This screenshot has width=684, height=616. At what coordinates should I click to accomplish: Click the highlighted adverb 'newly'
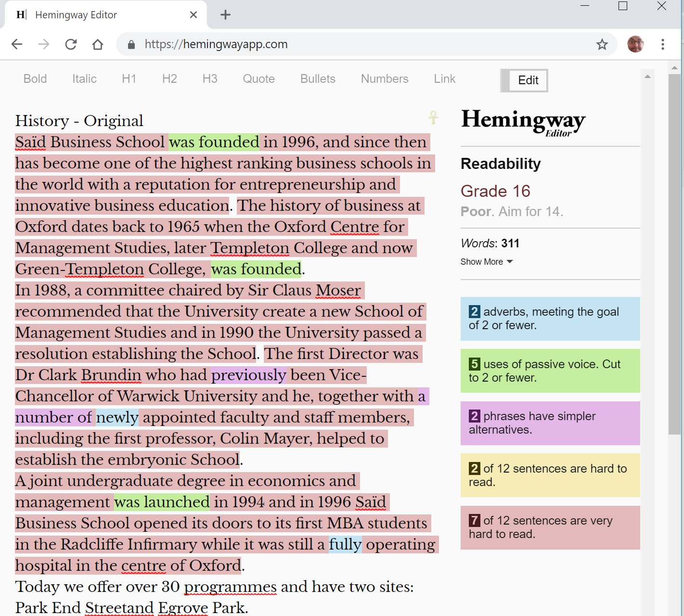point(117,417)
